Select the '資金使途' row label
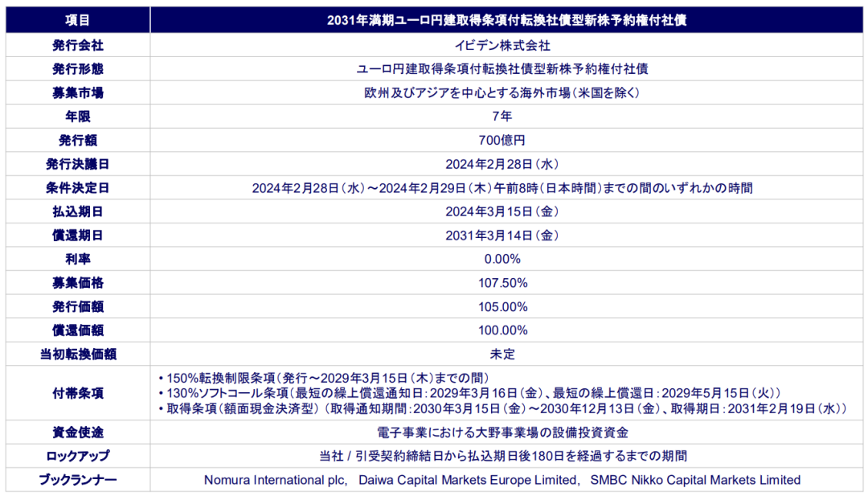868x496 pixels. coord(77,432)
